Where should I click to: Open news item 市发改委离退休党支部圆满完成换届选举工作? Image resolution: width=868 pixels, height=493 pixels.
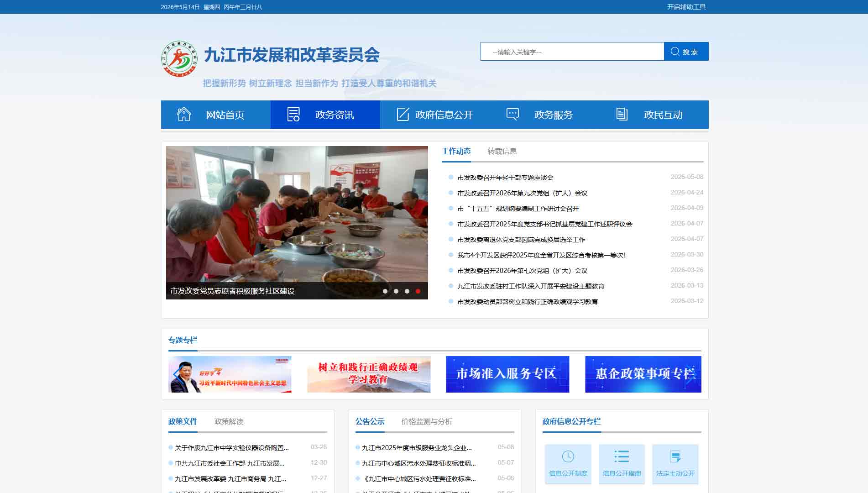[521, 240]
